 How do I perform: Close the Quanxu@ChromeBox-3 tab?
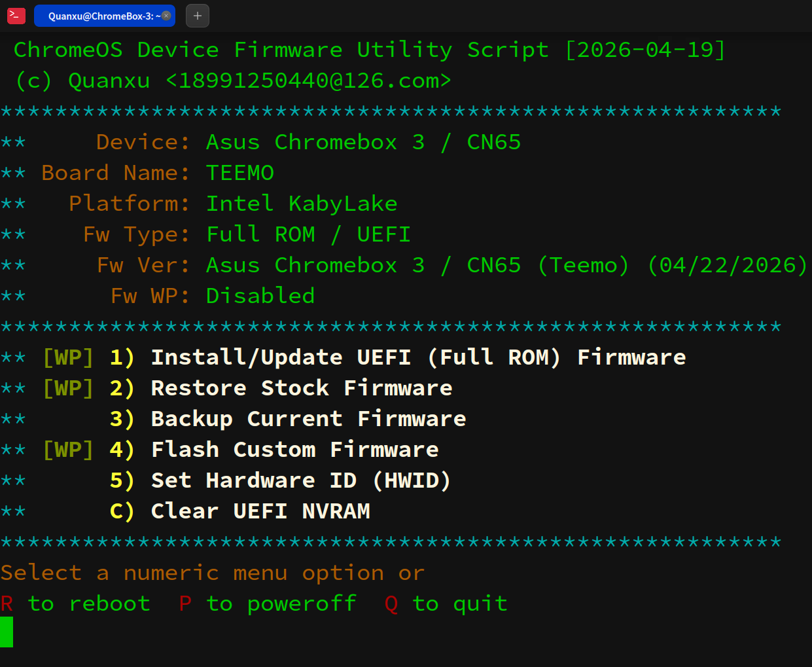click(x=166, y=16)
